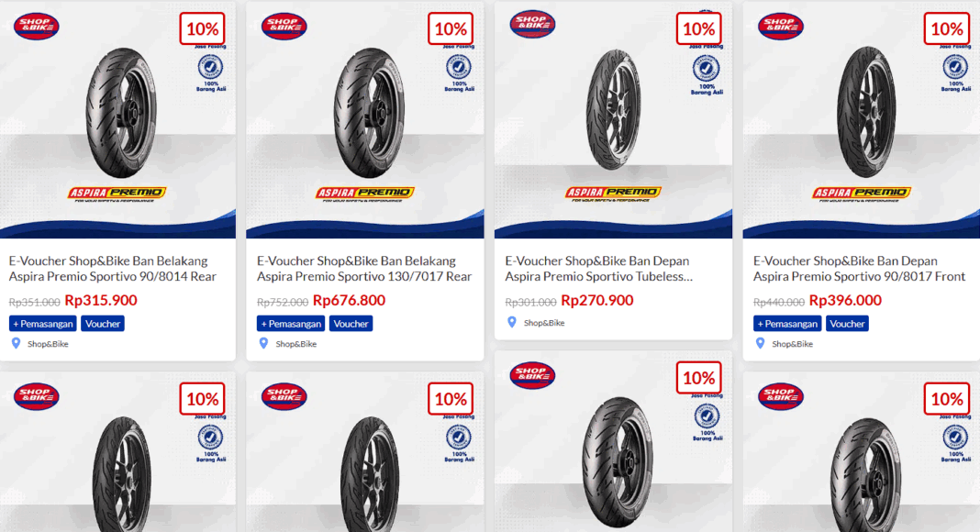Image resolution: width=980 pixels, height=532 pixels.
Task: Click + Pemasangan tag under Rp315.900
Action: [x=42, y=324]
